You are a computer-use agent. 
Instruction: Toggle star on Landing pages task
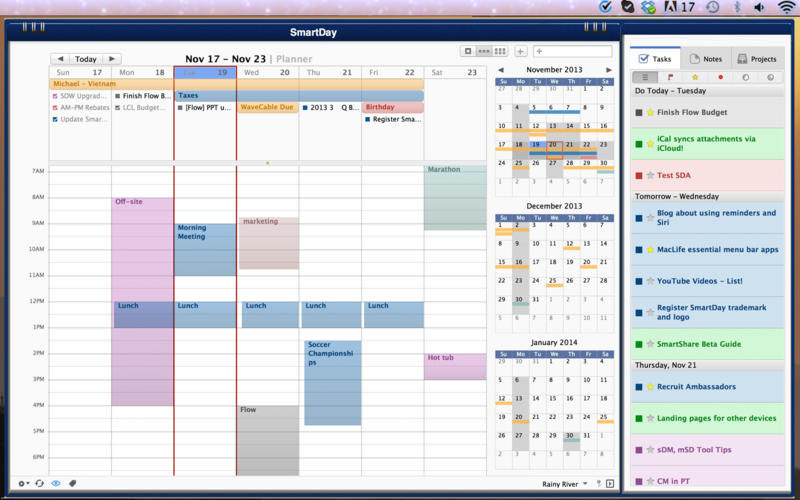[x=650, y=418]
